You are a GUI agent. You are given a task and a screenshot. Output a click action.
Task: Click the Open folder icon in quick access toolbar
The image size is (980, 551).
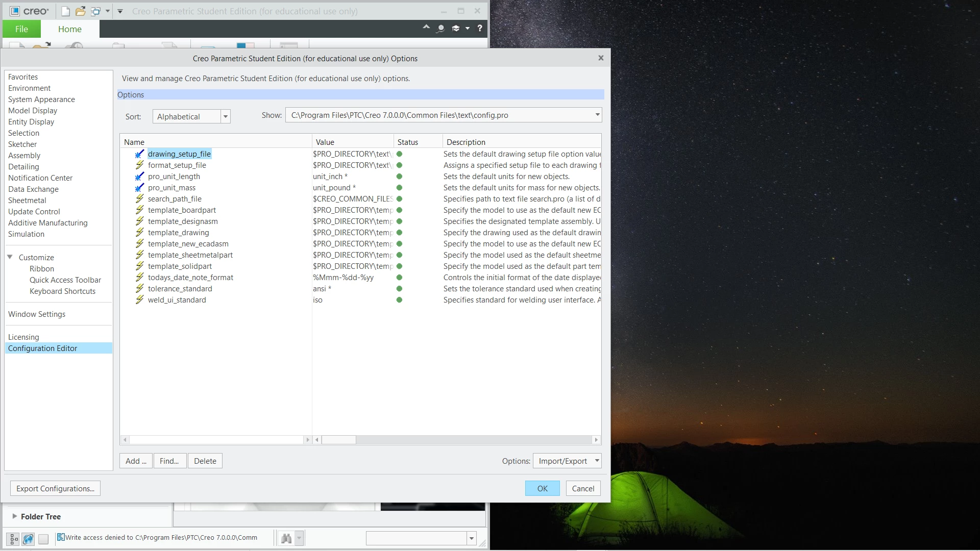click(80, 11)
